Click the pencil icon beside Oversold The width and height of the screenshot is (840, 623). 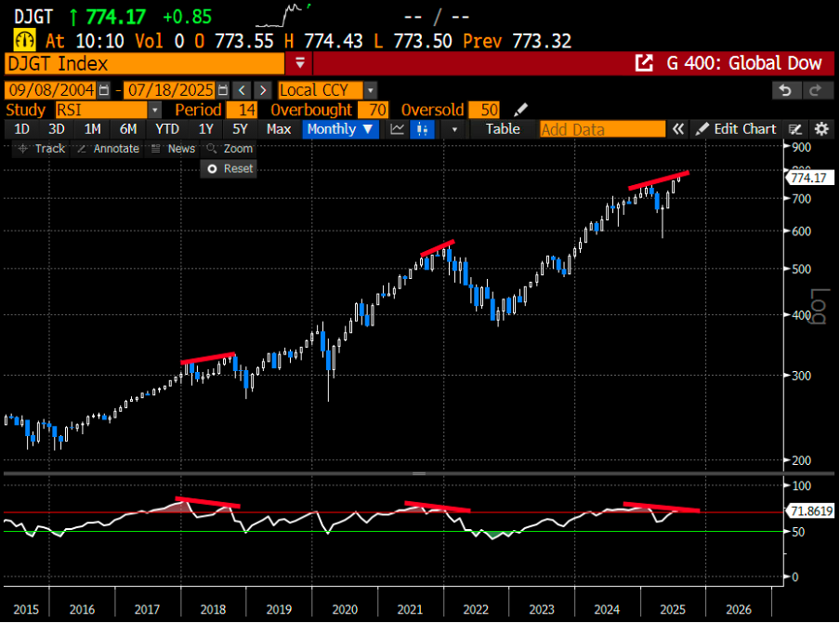pos(520,110)
